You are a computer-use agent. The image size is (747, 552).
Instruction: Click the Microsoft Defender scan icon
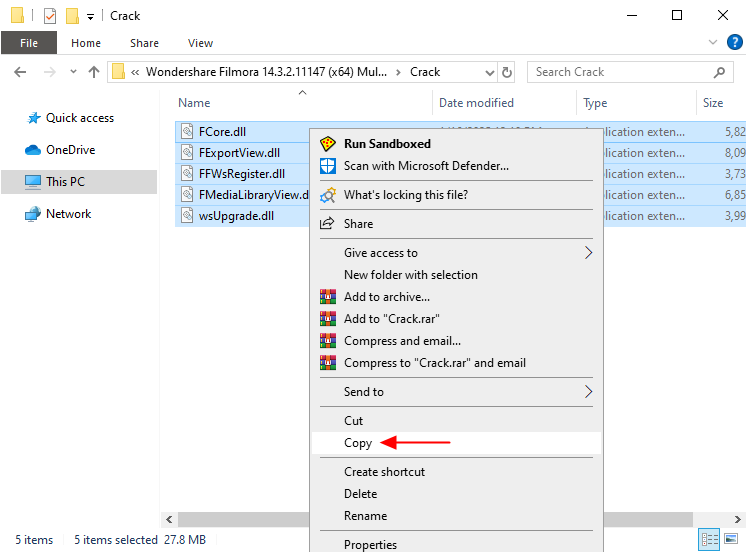(327, 166)
